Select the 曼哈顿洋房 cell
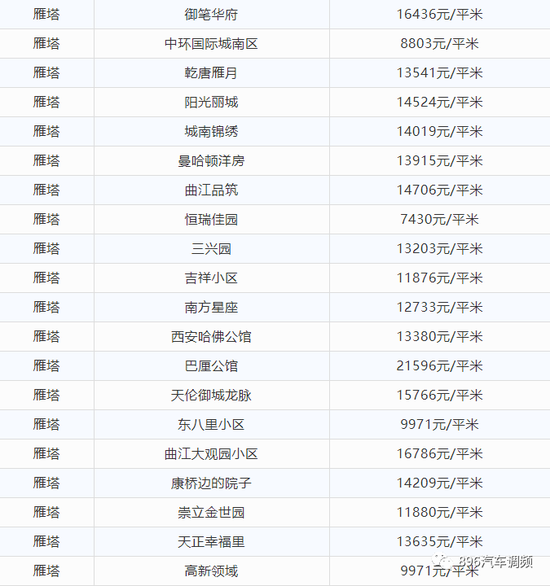Viewport: 550px width, 586px height. 211,161
